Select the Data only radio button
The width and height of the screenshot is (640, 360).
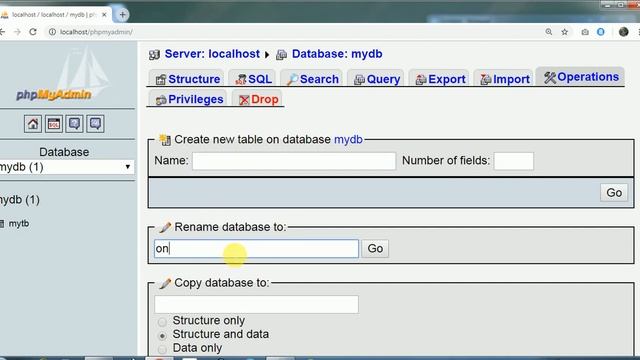[162, 349]
